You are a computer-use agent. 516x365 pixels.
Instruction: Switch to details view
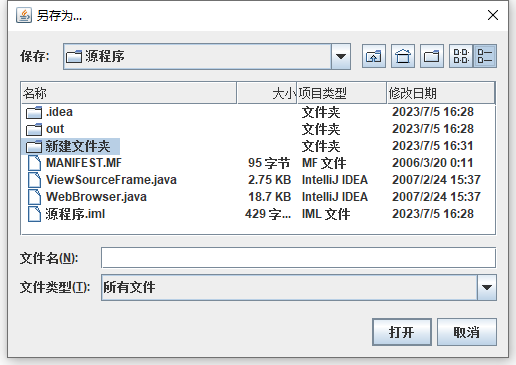pos(485,56)
